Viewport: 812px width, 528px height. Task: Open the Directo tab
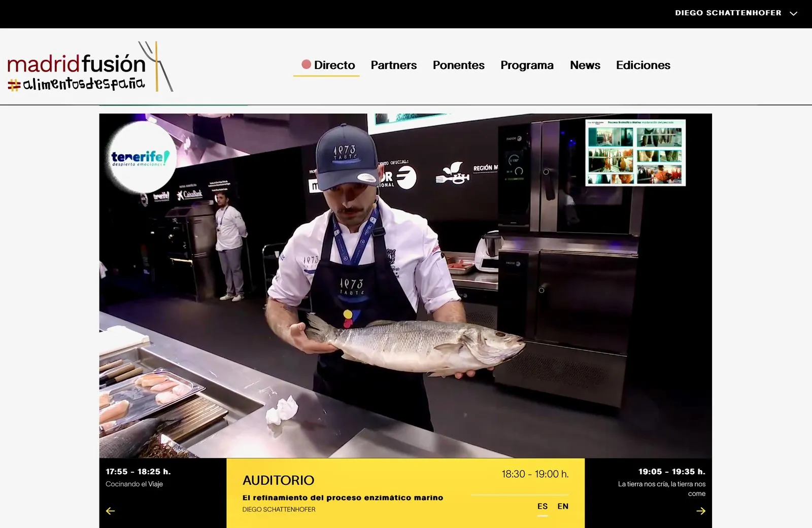(x=327, y=65)
